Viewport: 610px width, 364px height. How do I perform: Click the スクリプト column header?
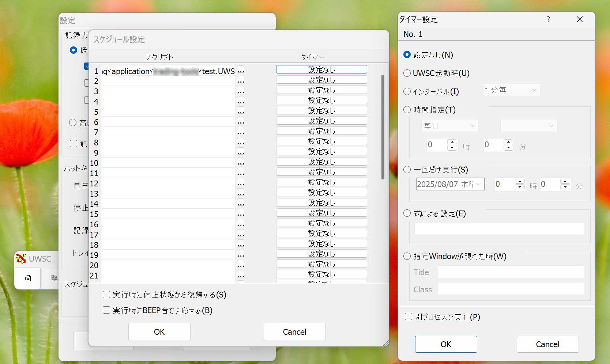point(159,57)
